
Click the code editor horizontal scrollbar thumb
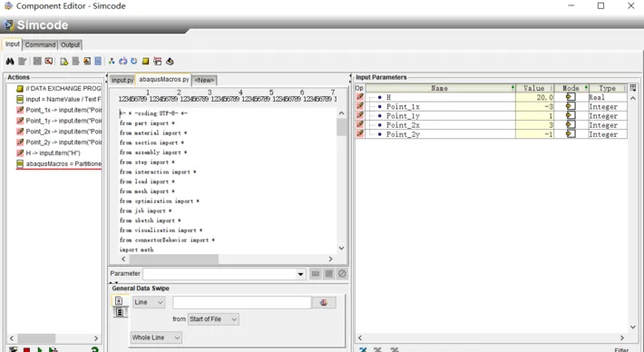pos(174,259)
